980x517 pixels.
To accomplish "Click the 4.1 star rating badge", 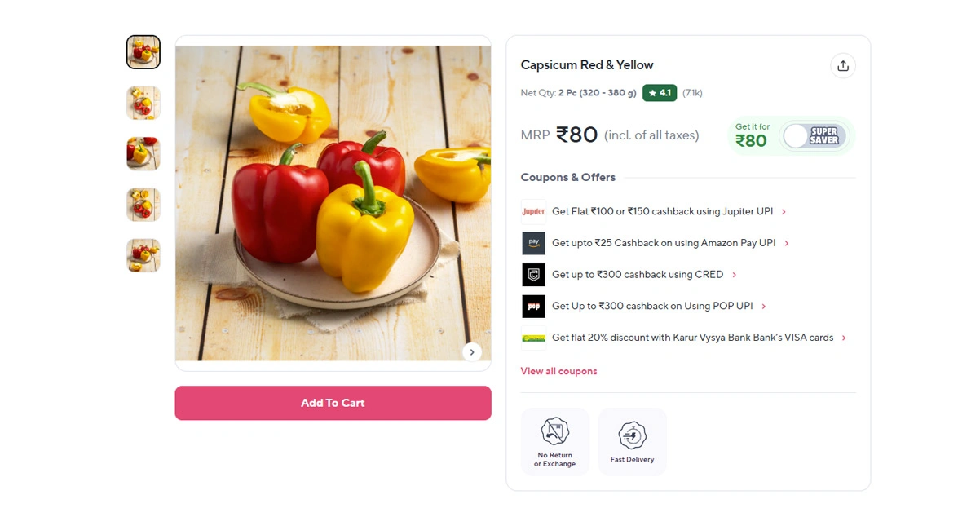I will pos(660,93).
